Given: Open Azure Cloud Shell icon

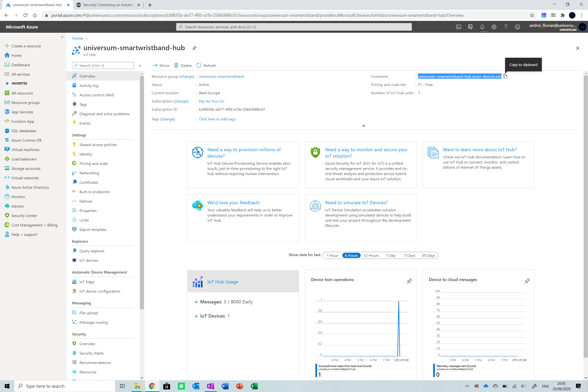Looking at the screenshot, I should click(458, 27).
